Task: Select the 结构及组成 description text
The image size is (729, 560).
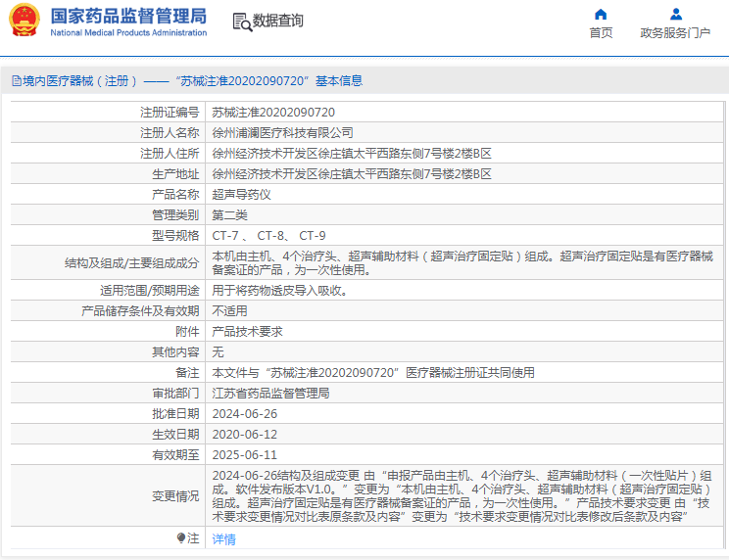Action: (462, 262)
